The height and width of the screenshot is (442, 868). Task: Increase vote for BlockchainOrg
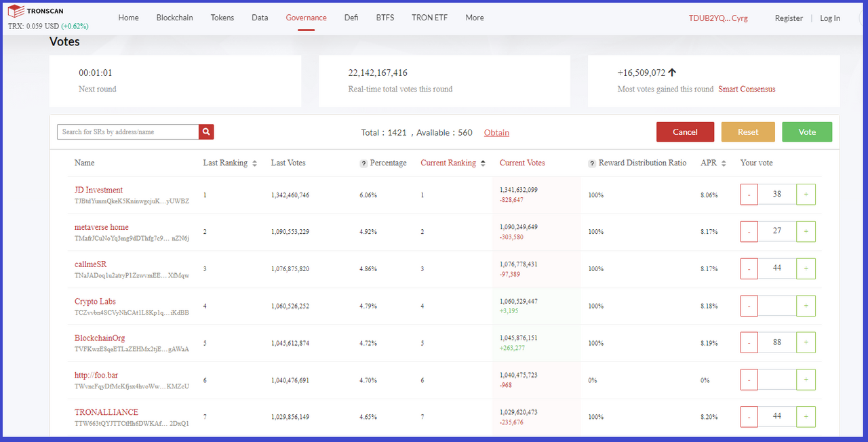[x=806, y=343]
